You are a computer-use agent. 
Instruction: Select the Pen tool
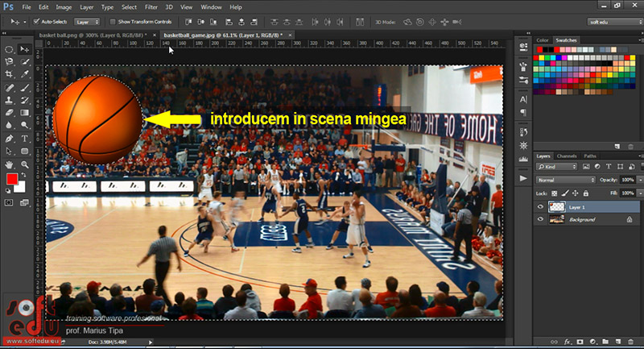coord(9,139)
